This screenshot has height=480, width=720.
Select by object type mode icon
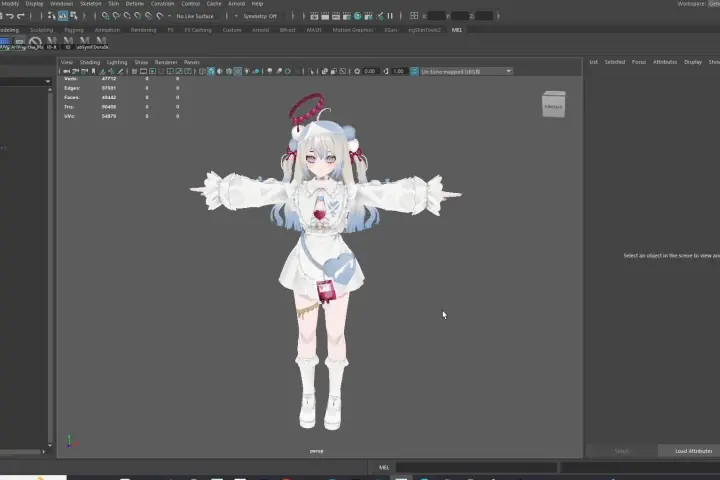(63, 16)
